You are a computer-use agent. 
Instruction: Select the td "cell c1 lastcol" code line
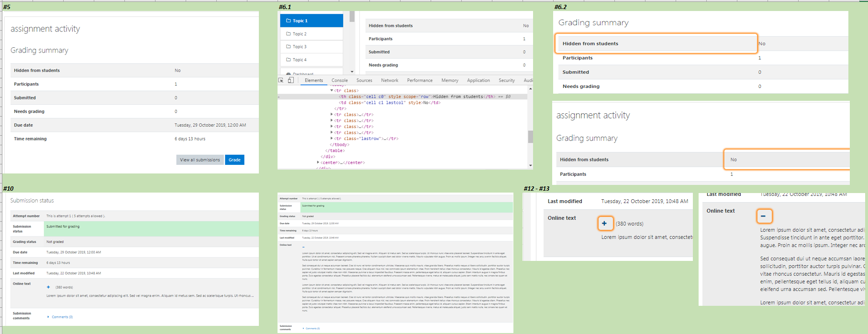[389, 103]
